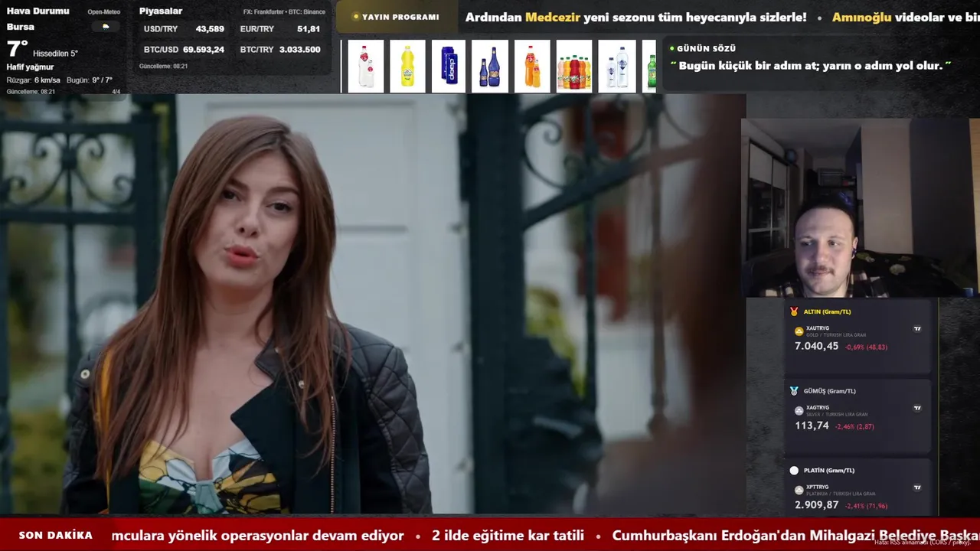Screen dimensions: 980x551
Task: Click the Piyasalar widget title
Action: 161,11
